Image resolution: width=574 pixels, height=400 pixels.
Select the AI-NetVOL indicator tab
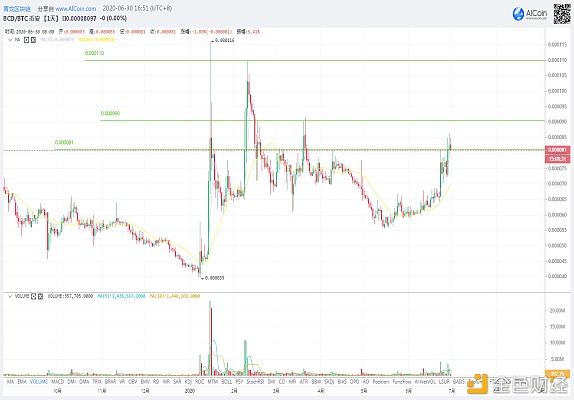[x=425, y=382]
